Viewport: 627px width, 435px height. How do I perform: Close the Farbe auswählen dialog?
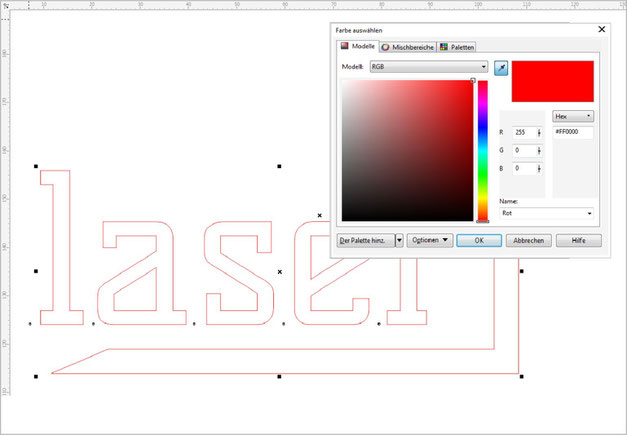coord(601,29)
